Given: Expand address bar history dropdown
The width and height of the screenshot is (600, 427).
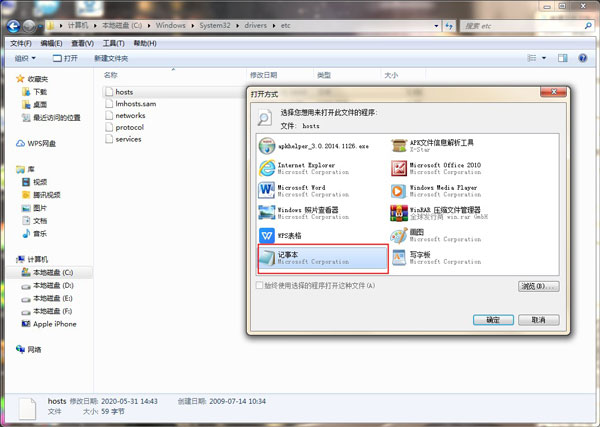Looking at the screenshot, I should click(436, 26).
